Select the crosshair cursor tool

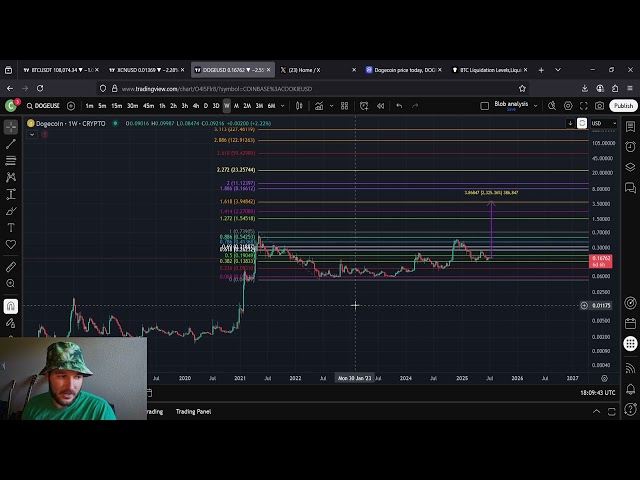tap(11, 127)
